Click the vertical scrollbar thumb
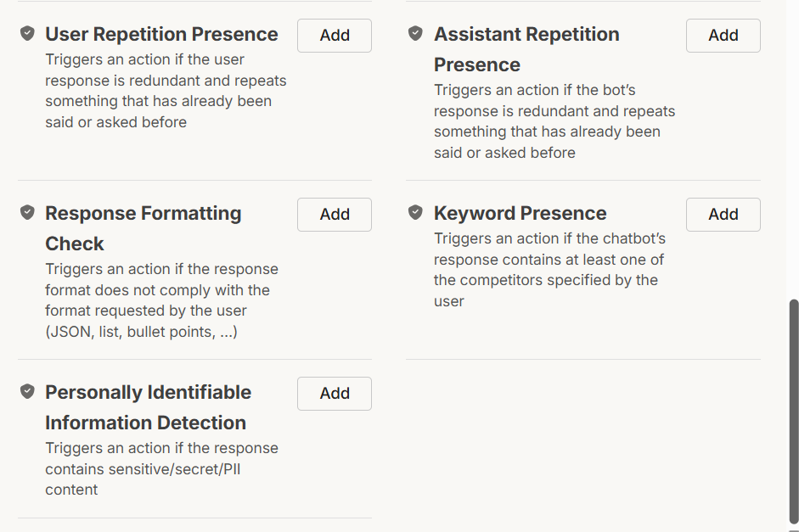Viewport: 799px width, 532px height. pyautogui.click(x=794, y=412)
